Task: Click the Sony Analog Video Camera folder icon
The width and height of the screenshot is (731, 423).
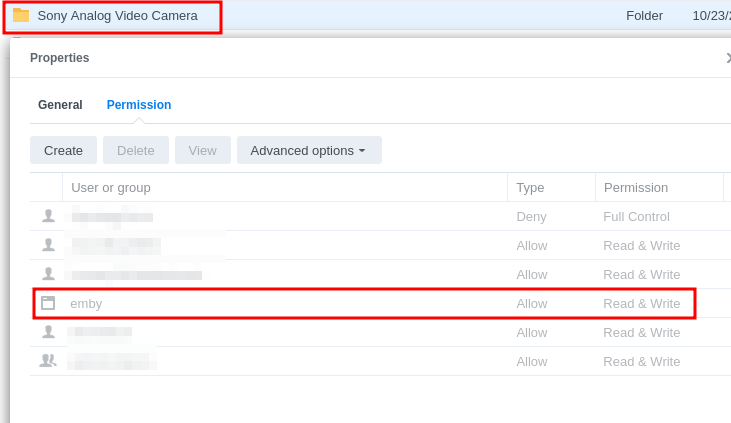Action: (21, 15)
